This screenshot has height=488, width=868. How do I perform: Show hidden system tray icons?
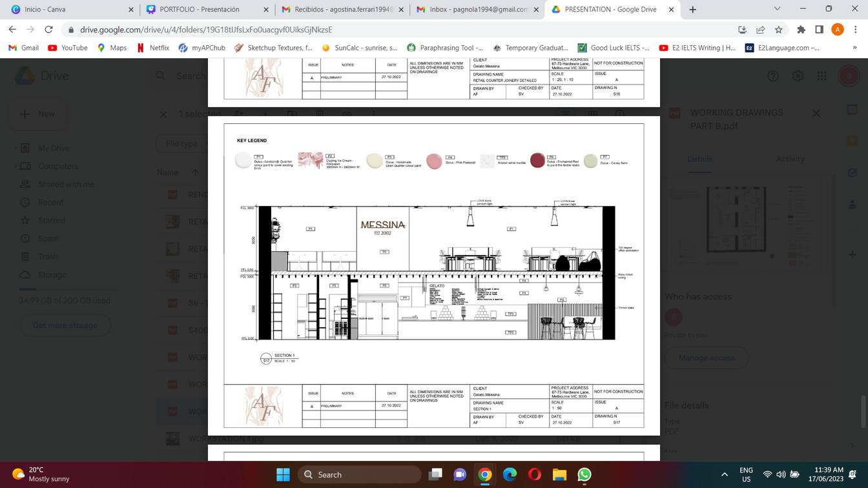(724, 474)
